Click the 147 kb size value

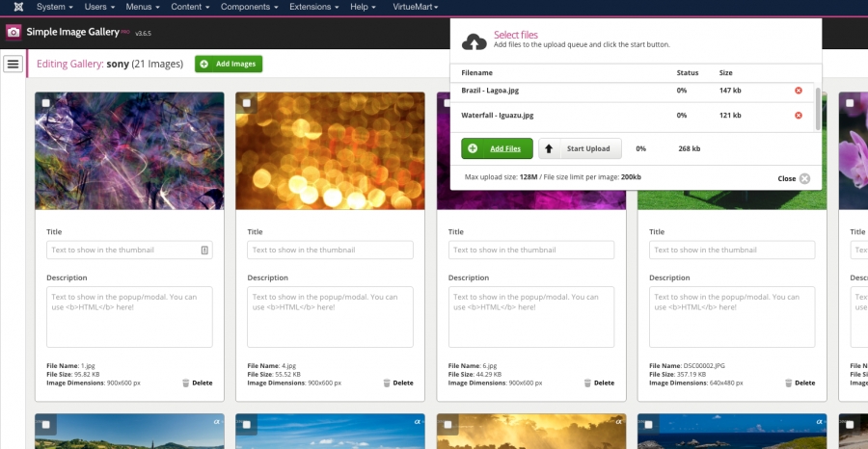pos(730,91)
